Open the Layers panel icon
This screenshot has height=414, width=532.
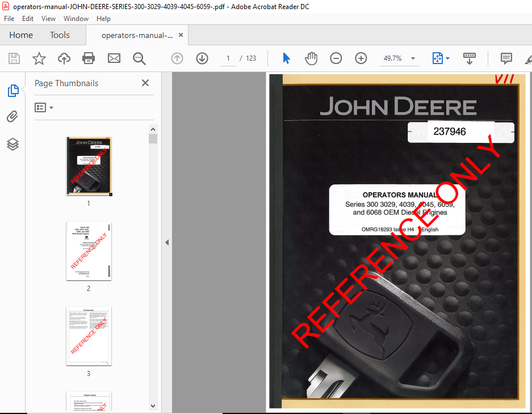(12, 144)
